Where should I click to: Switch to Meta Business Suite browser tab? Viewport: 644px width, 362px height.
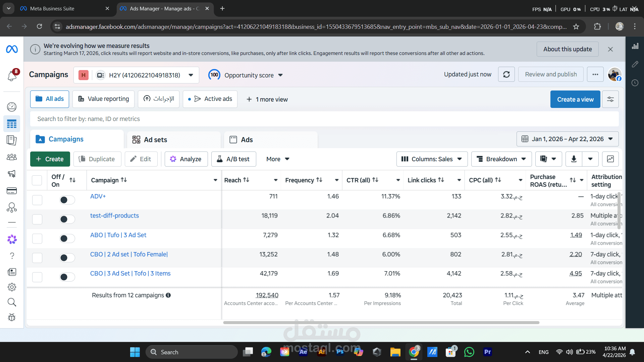click(65, 9)
